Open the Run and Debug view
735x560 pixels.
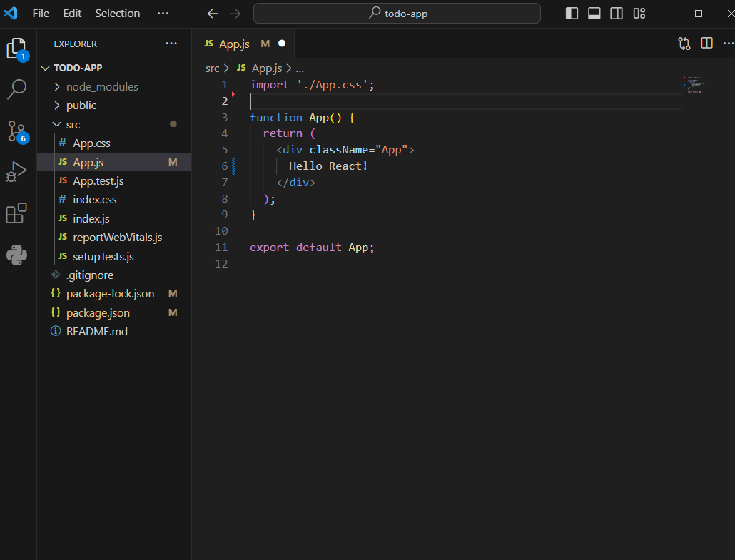click(x=16, y=172)
